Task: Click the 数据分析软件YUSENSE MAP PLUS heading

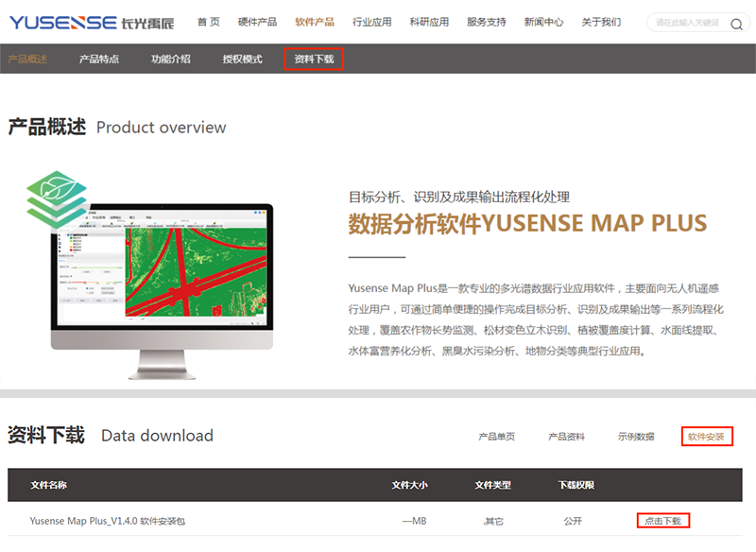Action: [527, 224]
